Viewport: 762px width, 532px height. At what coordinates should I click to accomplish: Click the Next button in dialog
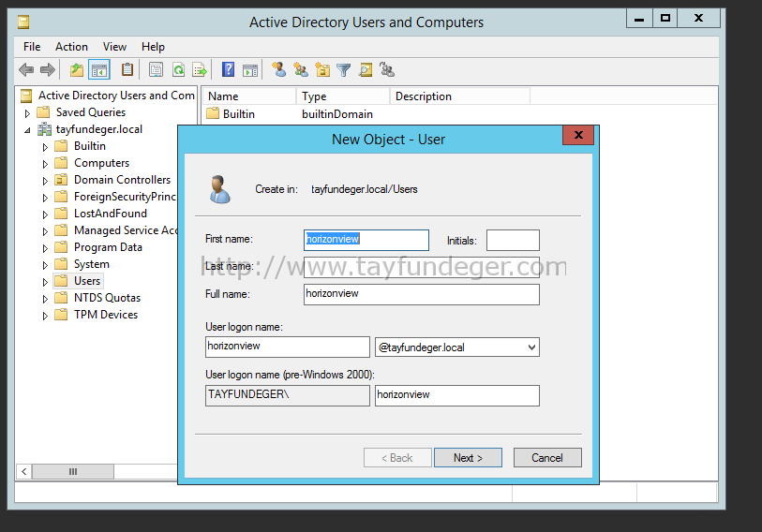[468, 458]
